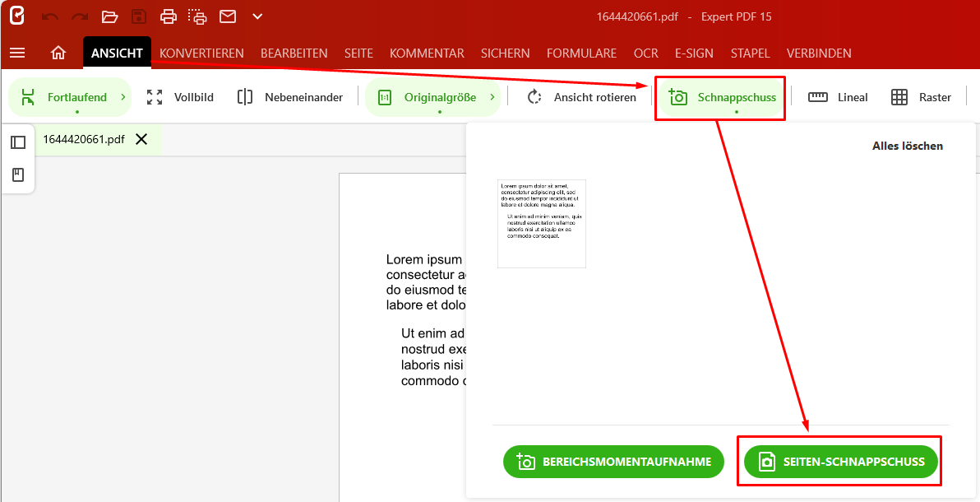
Task: Open the FORMULARE tab
Action: pos(581,53)
